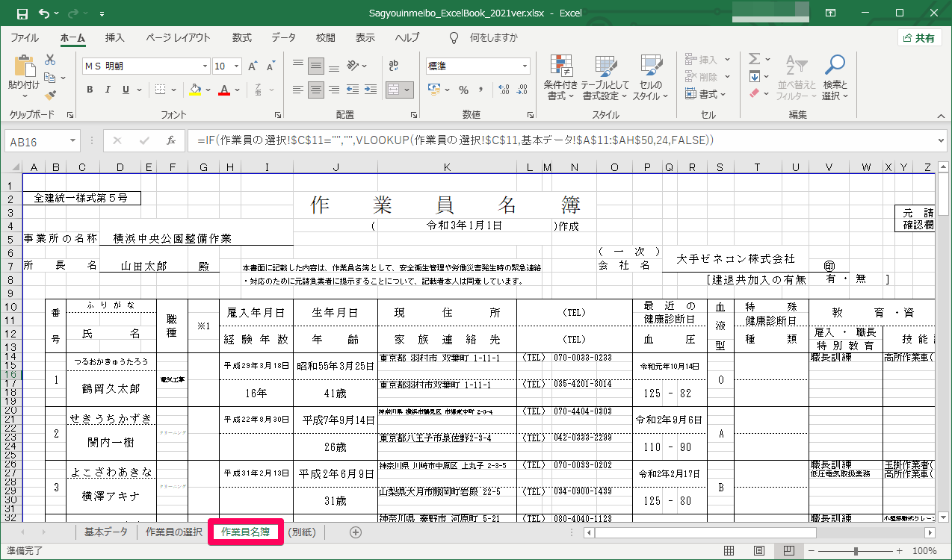Click the red font color swatch button
The height and width of the screenshot is (560, 952).
[x=224, y=90]
